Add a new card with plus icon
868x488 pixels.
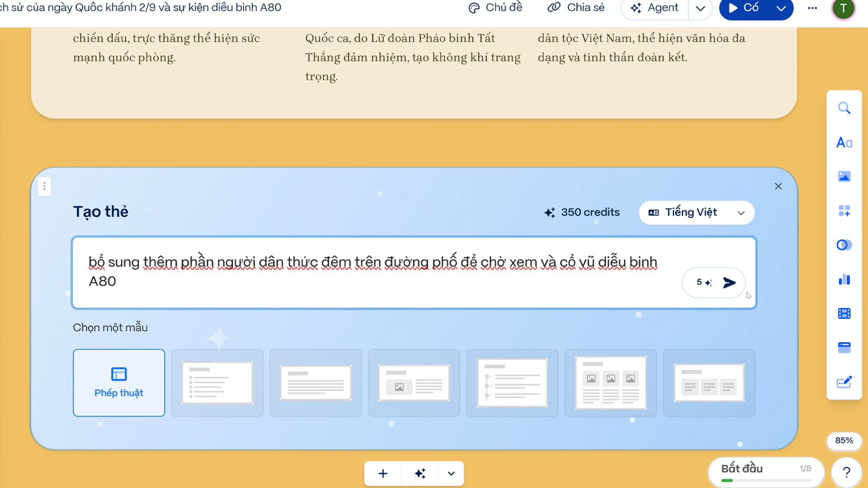click(x=383, y=473)
